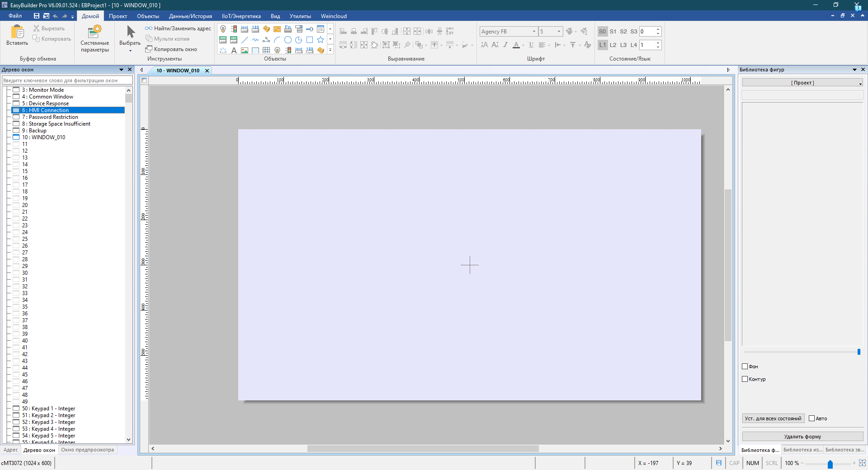The image size is (868, 470).
Task: Click the Save icon in quick access toolbar
Action: [37, 16]
